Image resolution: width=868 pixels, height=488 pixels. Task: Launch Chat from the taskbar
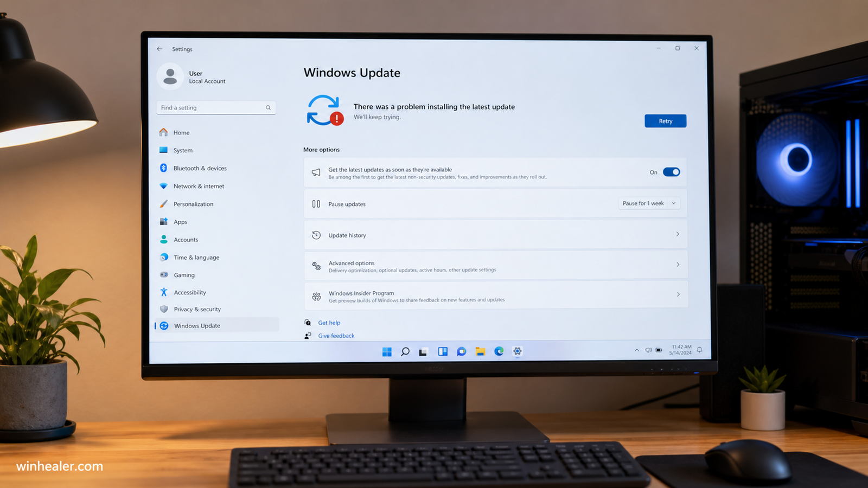(x=462, y=351)
